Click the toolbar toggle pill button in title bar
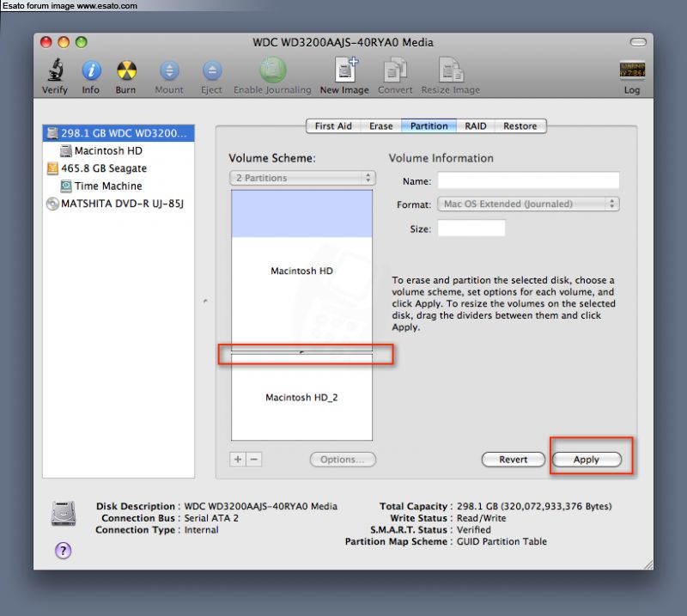This screenshot has width=687, height=616. point(638,42)
